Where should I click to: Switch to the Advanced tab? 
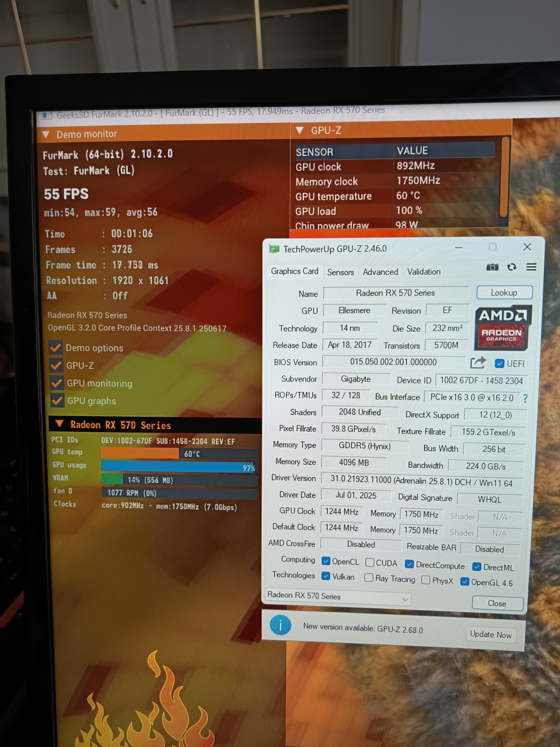380,272
